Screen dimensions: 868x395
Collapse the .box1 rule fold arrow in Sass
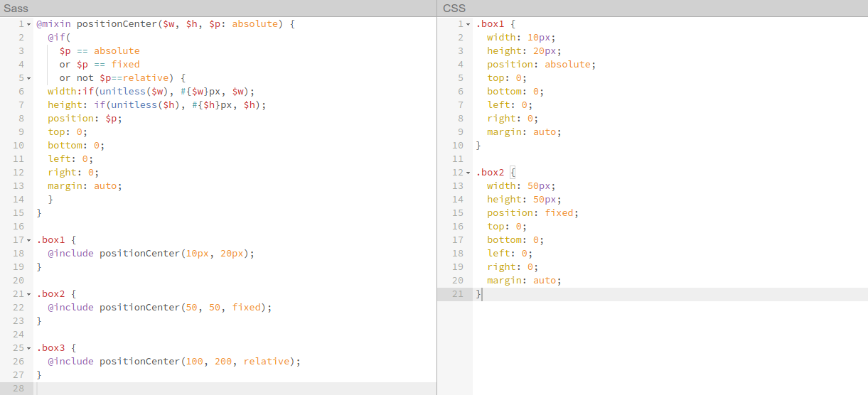click(28, 240)
